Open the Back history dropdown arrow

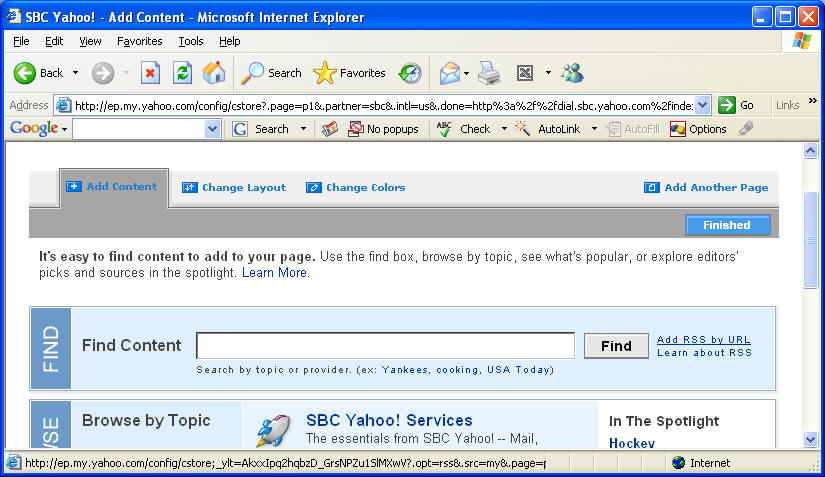point(75,73)
